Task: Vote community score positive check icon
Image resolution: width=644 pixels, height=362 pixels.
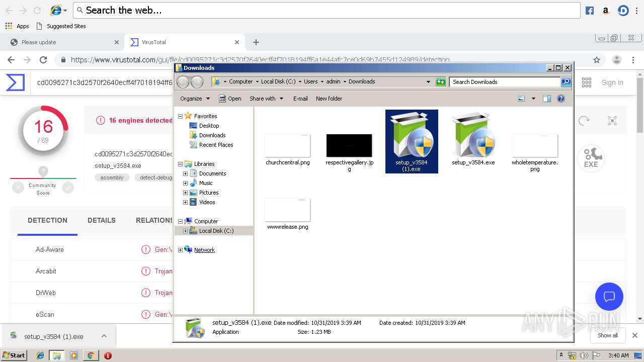Action: tap(68, 188)
